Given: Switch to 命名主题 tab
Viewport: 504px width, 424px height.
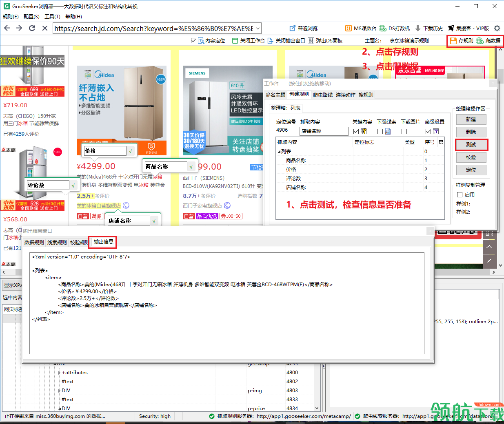Looking at the screenshot, I should 275,95.
